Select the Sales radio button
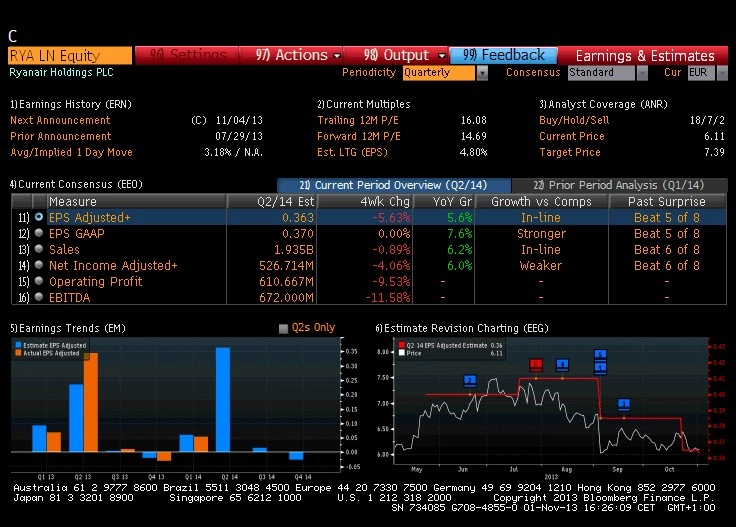This screenshot has width=736, height=527. click(39, 249)
